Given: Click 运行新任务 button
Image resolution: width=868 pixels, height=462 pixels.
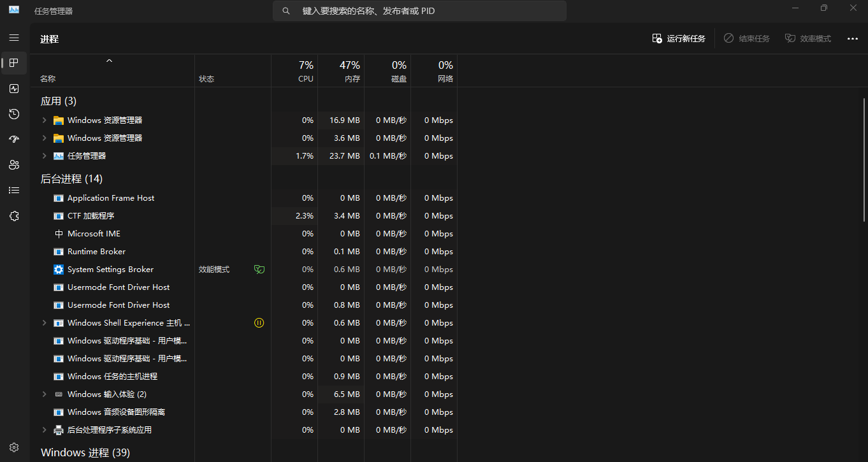Looking at the screenshot, I should point(679,39).
